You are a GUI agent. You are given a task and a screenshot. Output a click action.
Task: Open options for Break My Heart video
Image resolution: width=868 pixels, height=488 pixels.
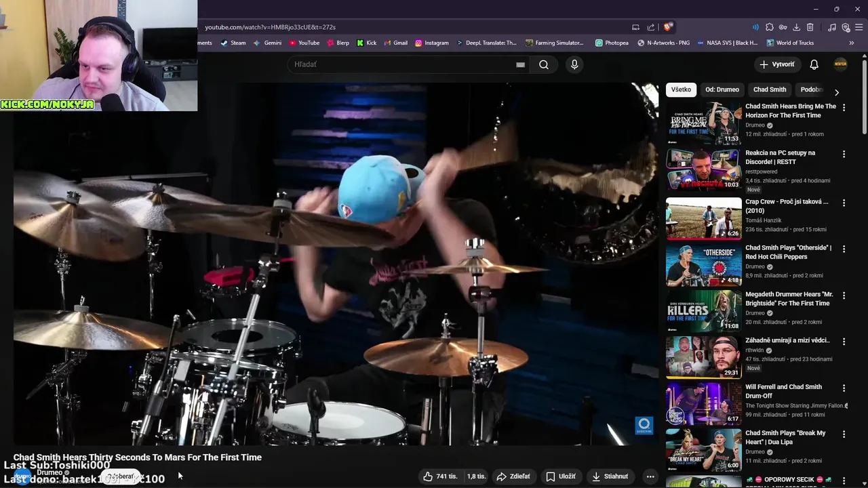[844, 434]
